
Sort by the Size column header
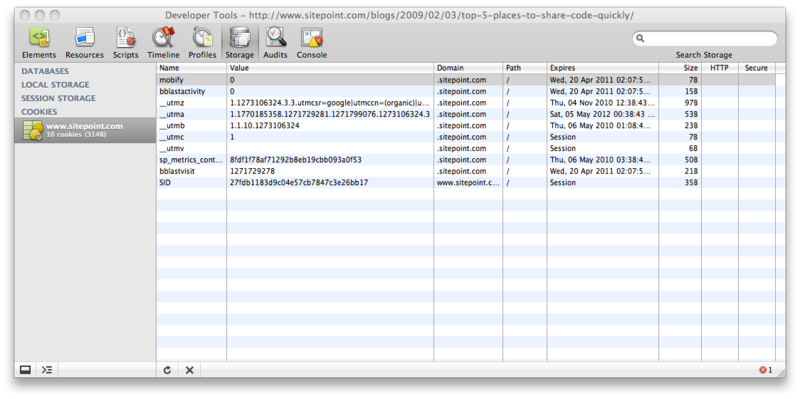click(680, 68)
